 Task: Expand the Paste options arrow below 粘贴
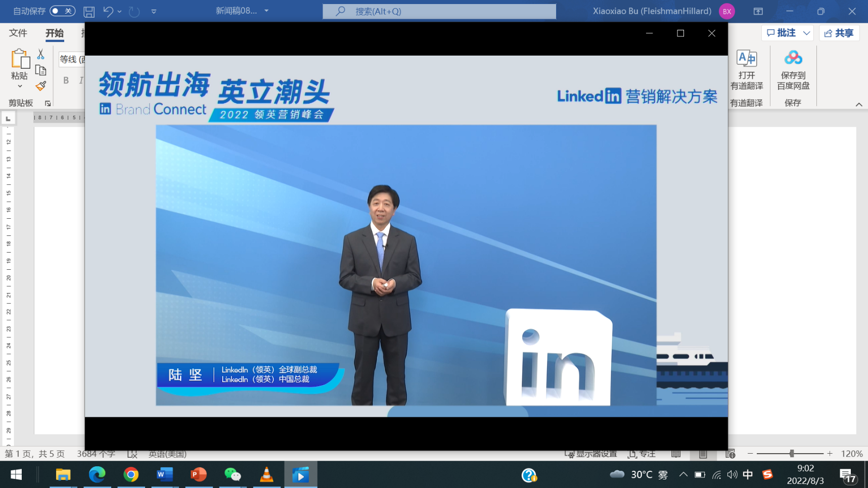20,87
